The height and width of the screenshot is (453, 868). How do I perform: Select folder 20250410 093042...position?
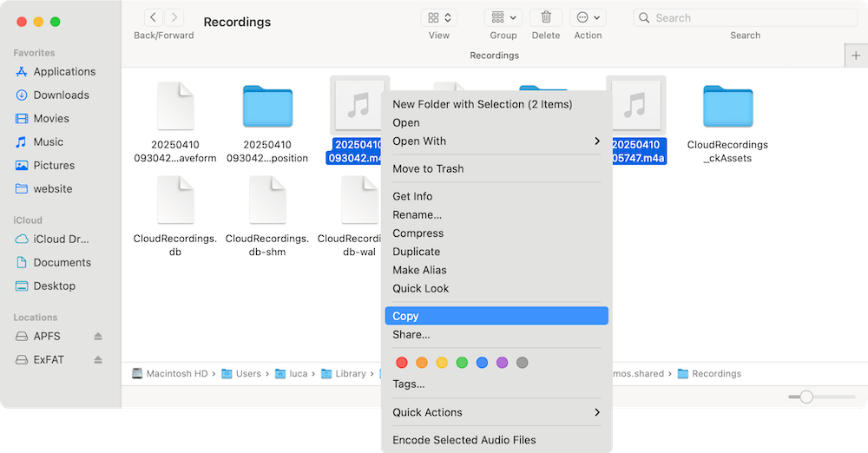point(267,121)
